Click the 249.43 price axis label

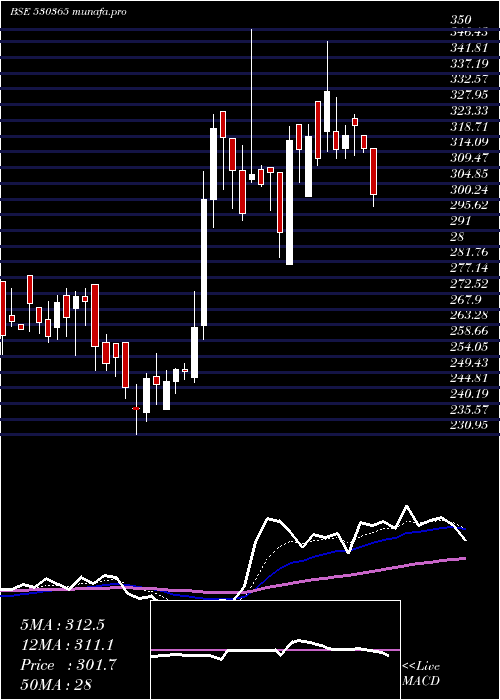pos(468,362)
